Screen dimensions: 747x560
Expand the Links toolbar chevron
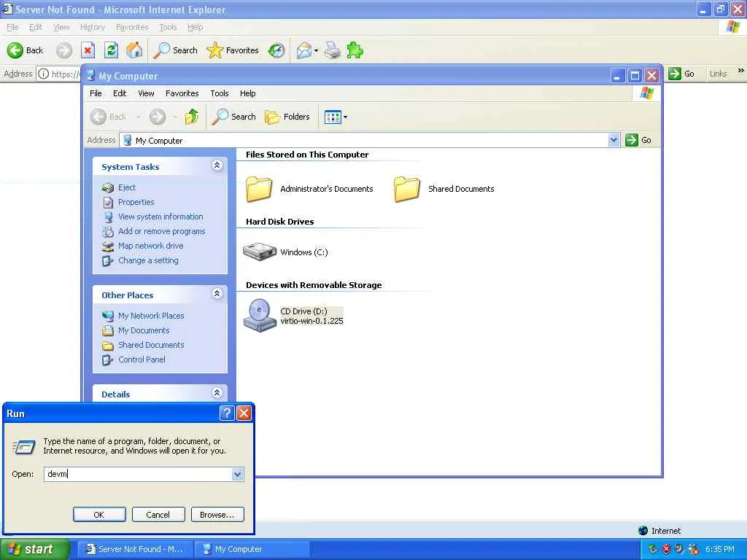coord(740,71)
